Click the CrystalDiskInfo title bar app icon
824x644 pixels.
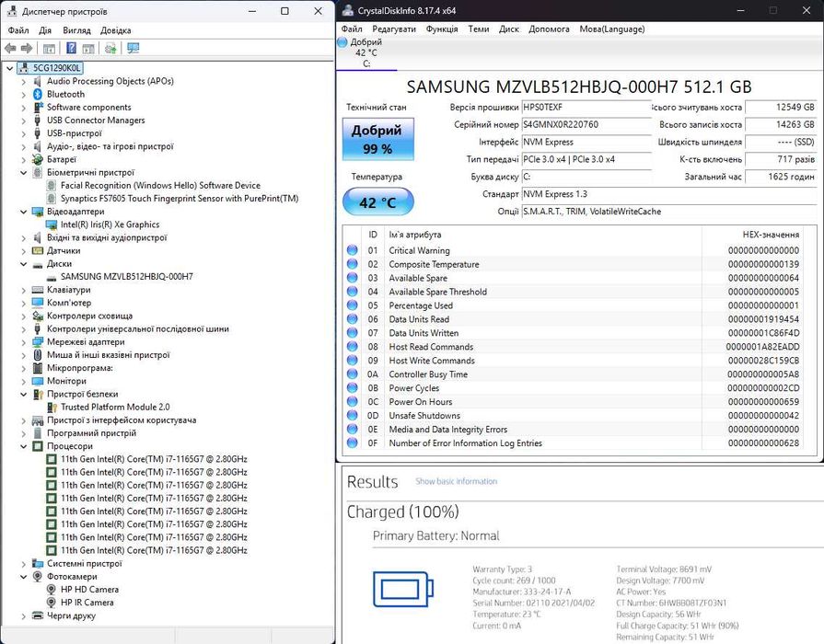pyautogui.click(x=347, y=10)
